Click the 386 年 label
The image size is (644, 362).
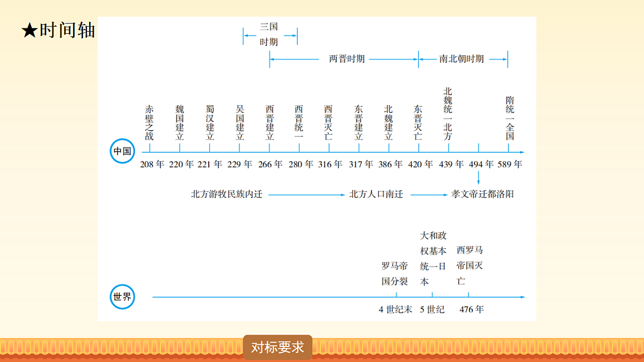[x=390, y=165]
